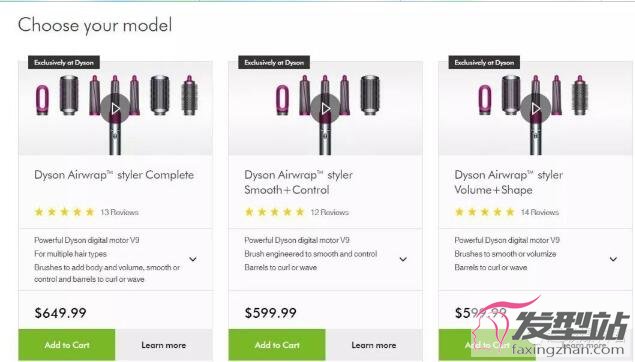The width and height of the screenshot is (635, 362).
Task: Open the 12 Reviews link
Action: [330, 212]
